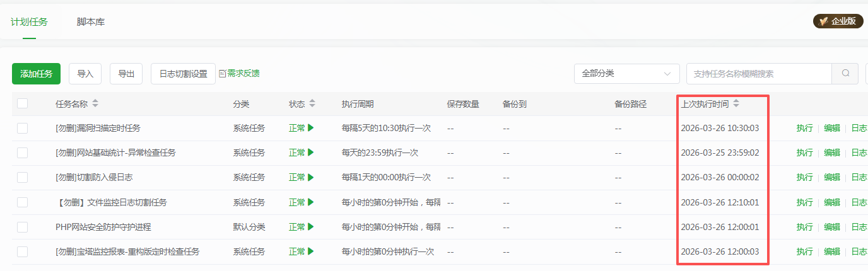
Task: Click 编辑 for 宝塔监控报表 task
Action: 832,251
